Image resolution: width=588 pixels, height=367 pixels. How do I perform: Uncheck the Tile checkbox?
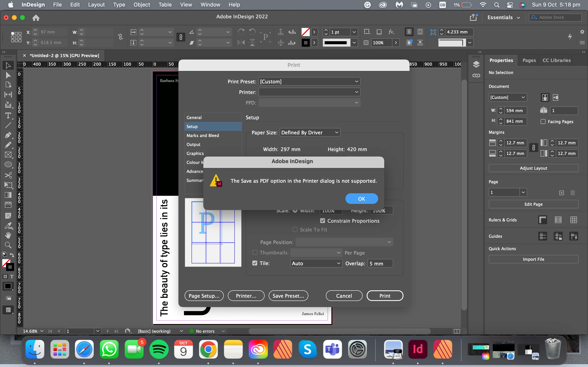point(255,263)
